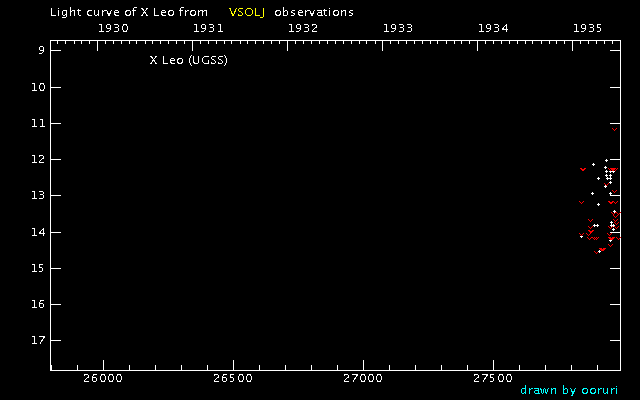This screenshot has width=640, height=400.
Task: Click the 1930 year label on top axis
Action: [x=113, y=28]
